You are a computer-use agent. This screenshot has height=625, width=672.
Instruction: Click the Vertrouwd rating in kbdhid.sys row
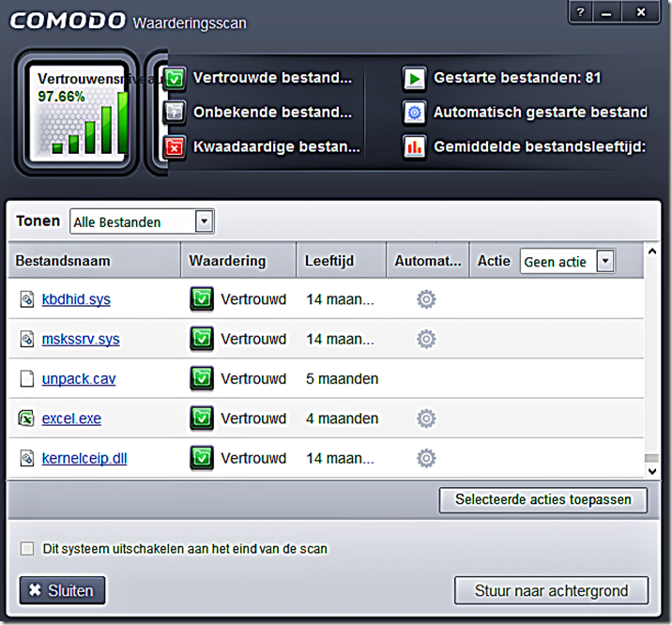[253, 299]
